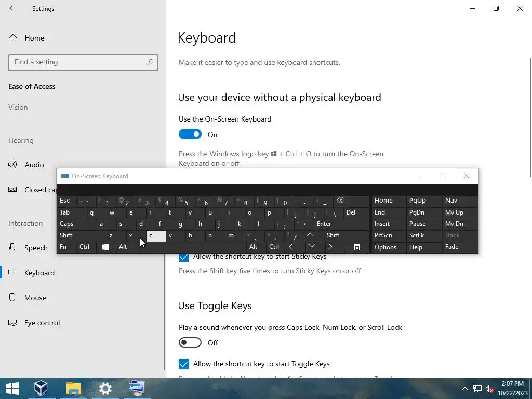
Task: Uncheck Allow shortcut key to start Toggle Keys
Action: point(184,364)
